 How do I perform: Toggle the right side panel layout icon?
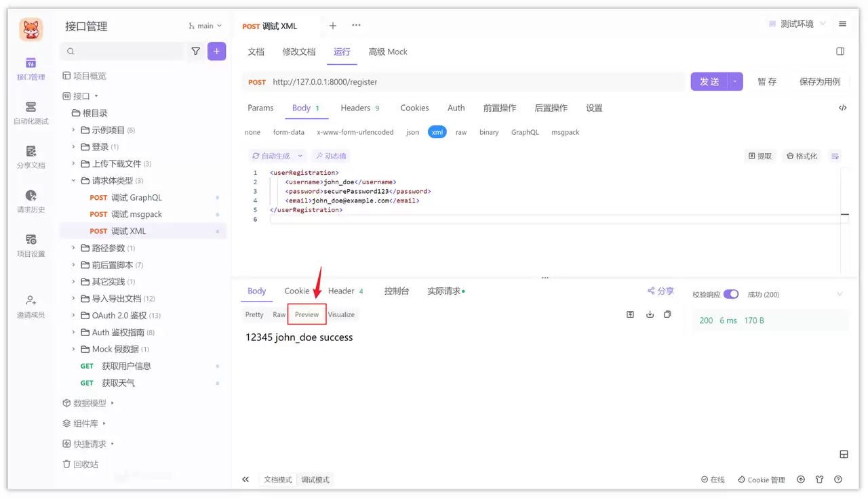click(840, 51)
